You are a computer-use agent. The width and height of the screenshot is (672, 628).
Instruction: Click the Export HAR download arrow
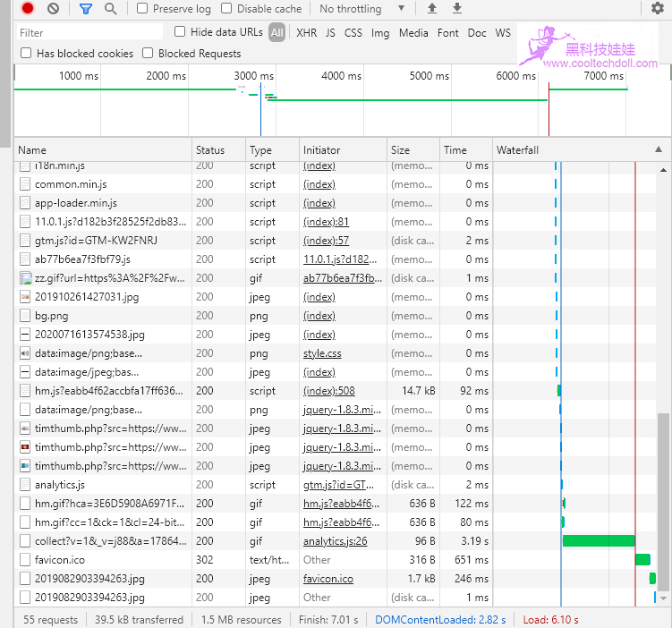[x=457, y=9]
